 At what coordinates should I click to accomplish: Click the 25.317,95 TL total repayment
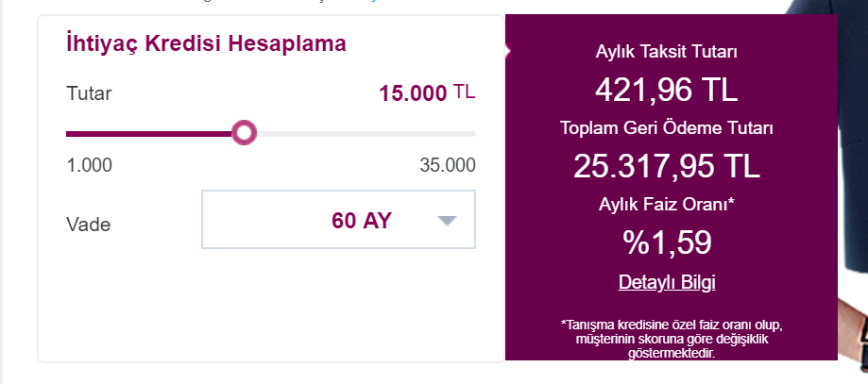(667, 165)
